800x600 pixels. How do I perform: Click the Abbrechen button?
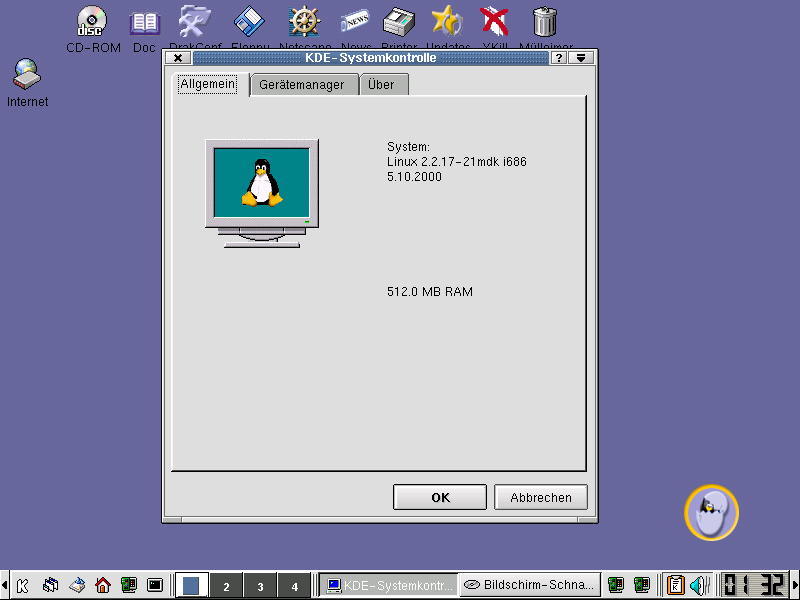click(x=541, y=497)
